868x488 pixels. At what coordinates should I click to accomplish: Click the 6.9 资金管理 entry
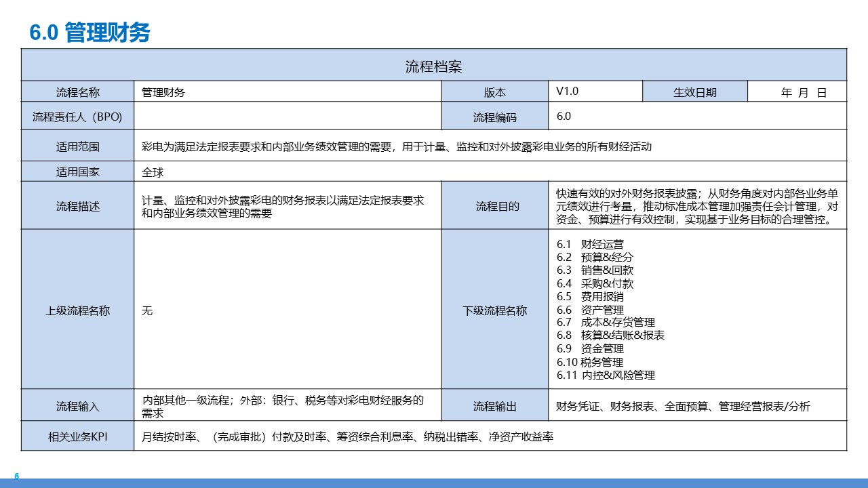[x=590, y=348]
